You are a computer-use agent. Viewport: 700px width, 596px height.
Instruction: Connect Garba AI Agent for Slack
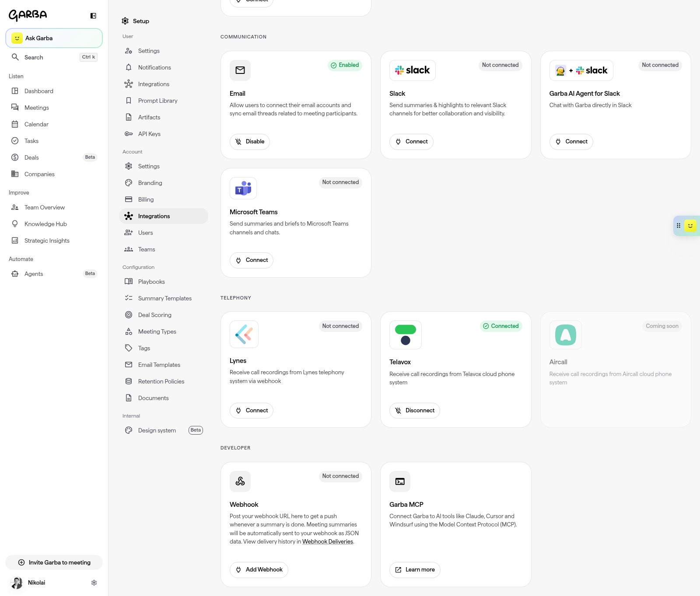coord(571,142)
